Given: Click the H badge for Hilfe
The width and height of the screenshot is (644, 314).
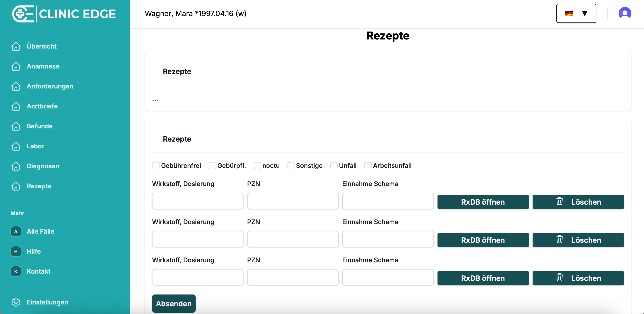Looking at the screenshot, I should [16, 251].
